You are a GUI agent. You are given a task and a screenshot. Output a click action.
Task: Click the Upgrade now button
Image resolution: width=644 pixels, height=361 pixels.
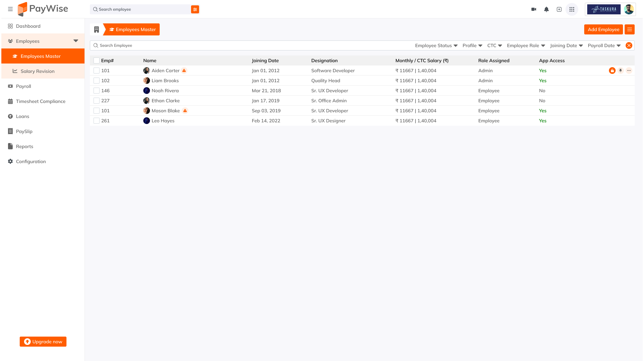(x=43, y=342)
